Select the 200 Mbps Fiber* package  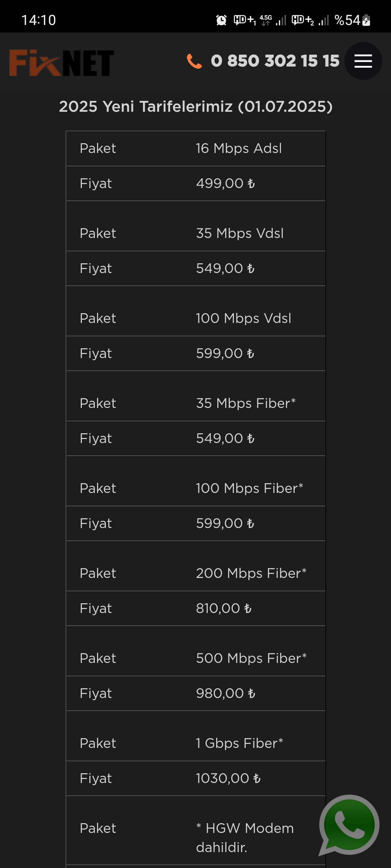tap(251, 573)
